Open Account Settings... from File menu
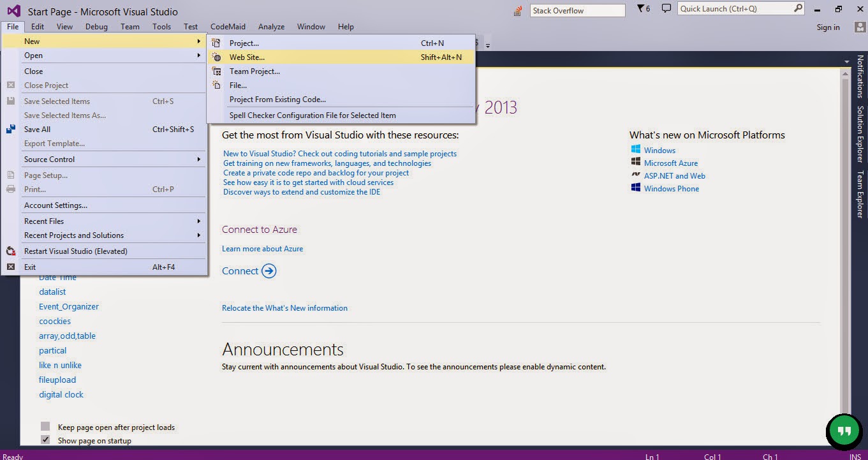The height and width of the screenshot is (460, 868). tap(105, 205)
